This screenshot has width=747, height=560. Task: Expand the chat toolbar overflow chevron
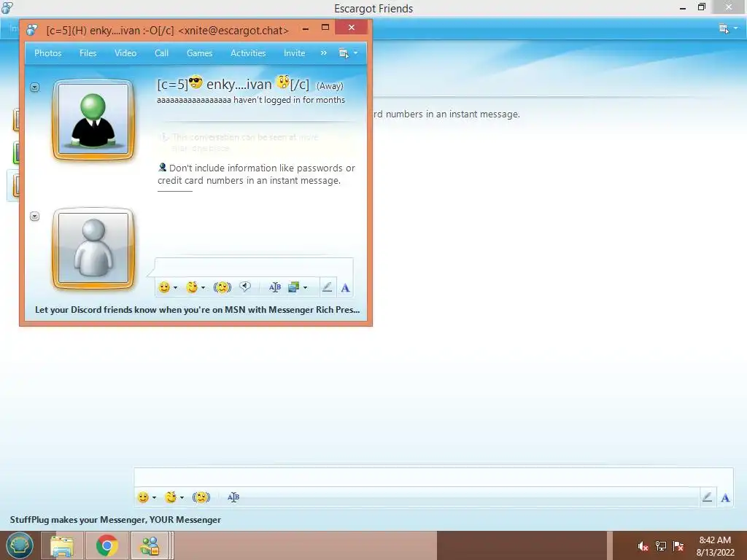tap(323, 52)
